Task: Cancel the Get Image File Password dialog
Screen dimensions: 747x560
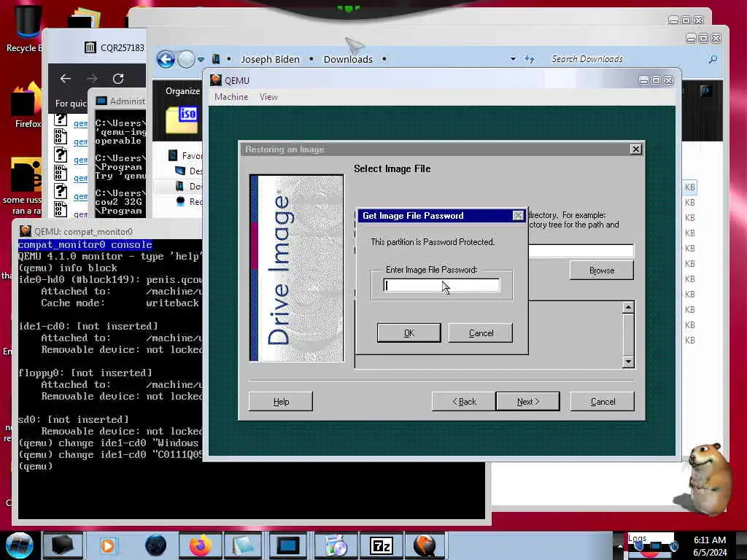Action: point(480,332)
